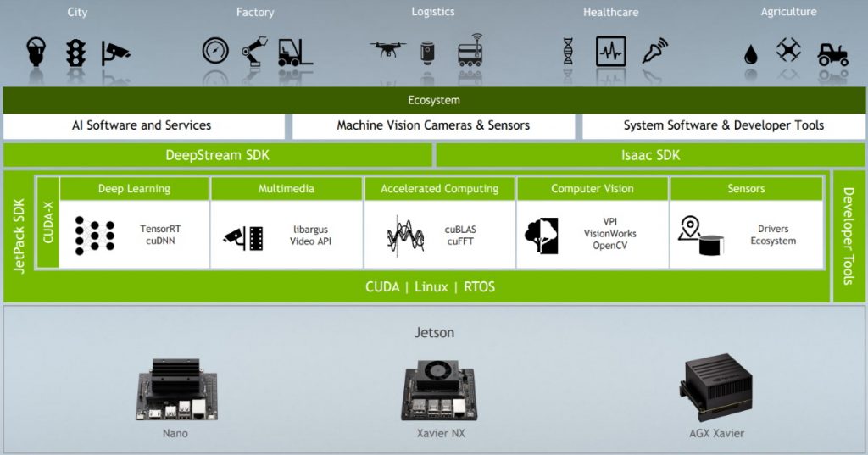
Task: Select the robotic arm icon under Factory
Action: (x=254, y=52)
